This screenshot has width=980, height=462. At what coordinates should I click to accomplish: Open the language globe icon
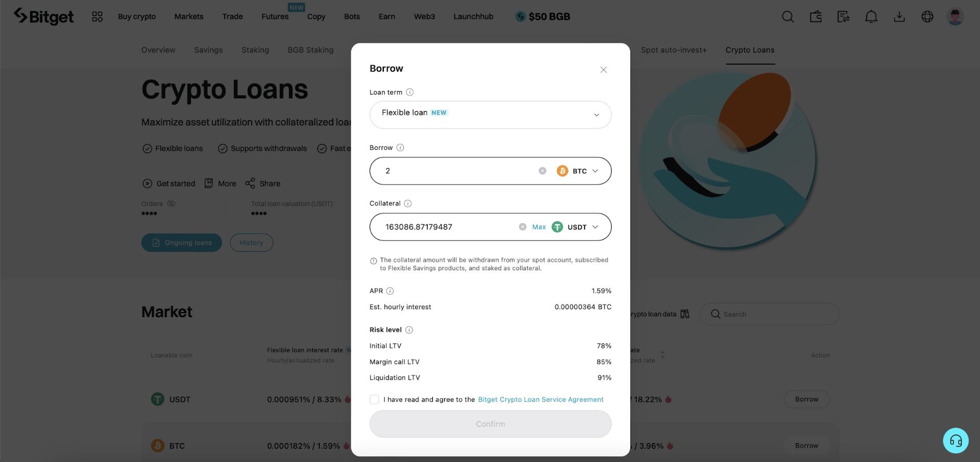tap(927, 17)
